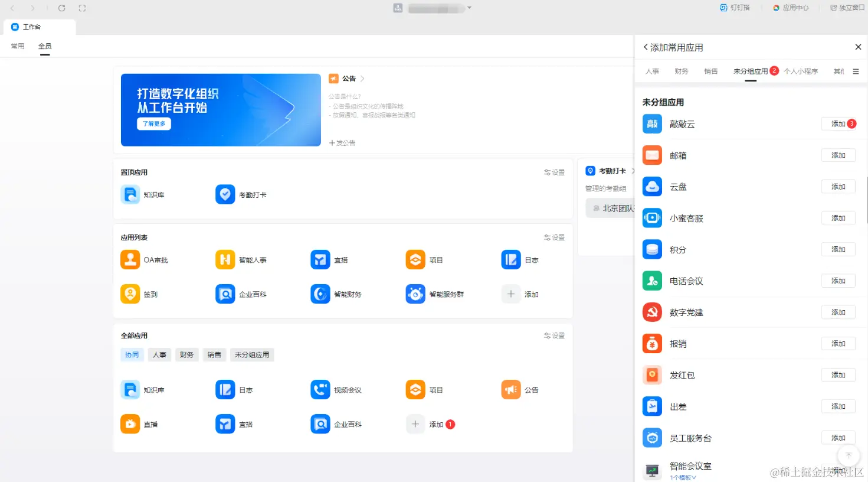Open 设置 for 应用列表 section
The image size is (868, 482).
coord(554,237)
